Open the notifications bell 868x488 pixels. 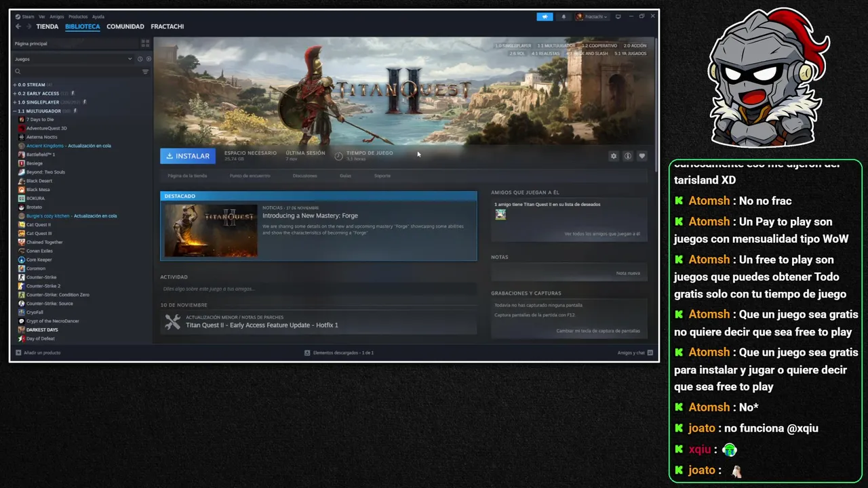(564, 16)
